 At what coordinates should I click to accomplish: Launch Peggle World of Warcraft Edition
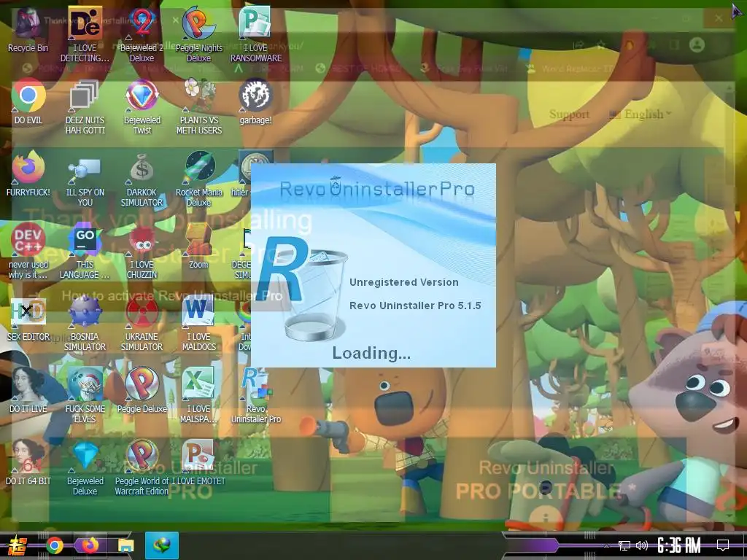(x=142, y=467)
